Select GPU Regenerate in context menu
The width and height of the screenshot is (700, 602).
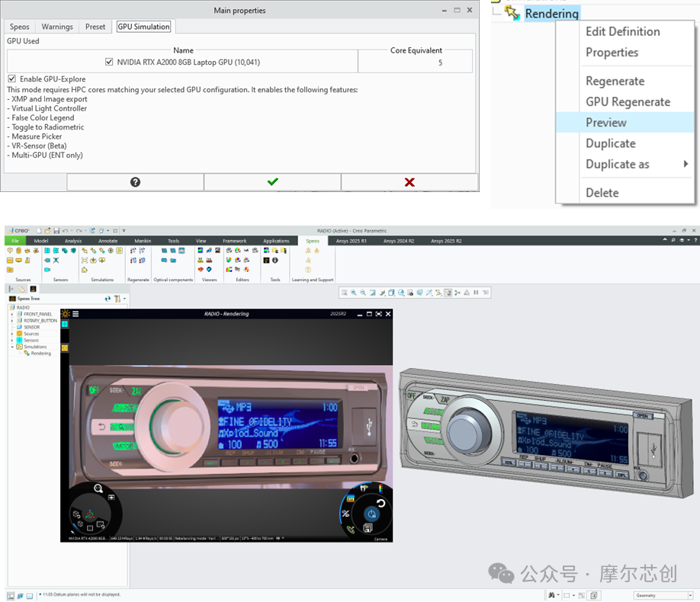[628, 102]
